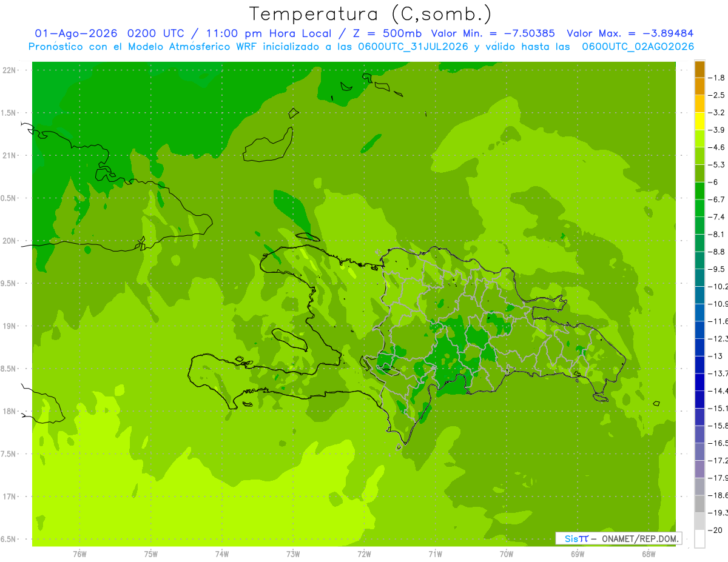Screen dimensions: 728x562
Task: Select the '0600UTC_02AGO2026' valid-until time
Action: coord(638,47)
